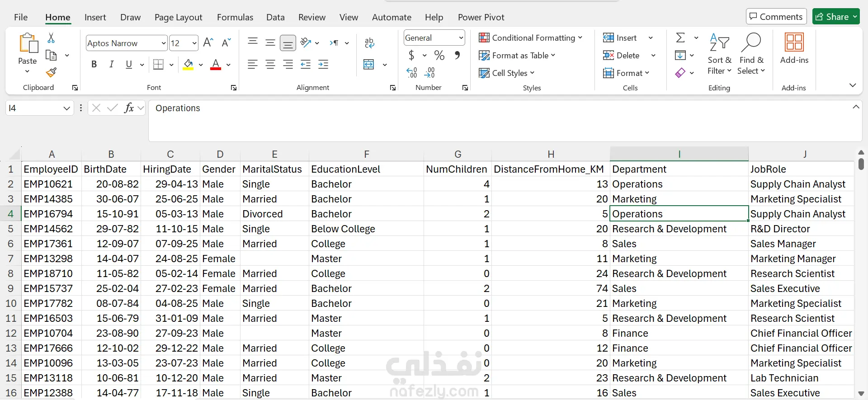
Task: Open the font size dropdown
Action: (194, 43)
